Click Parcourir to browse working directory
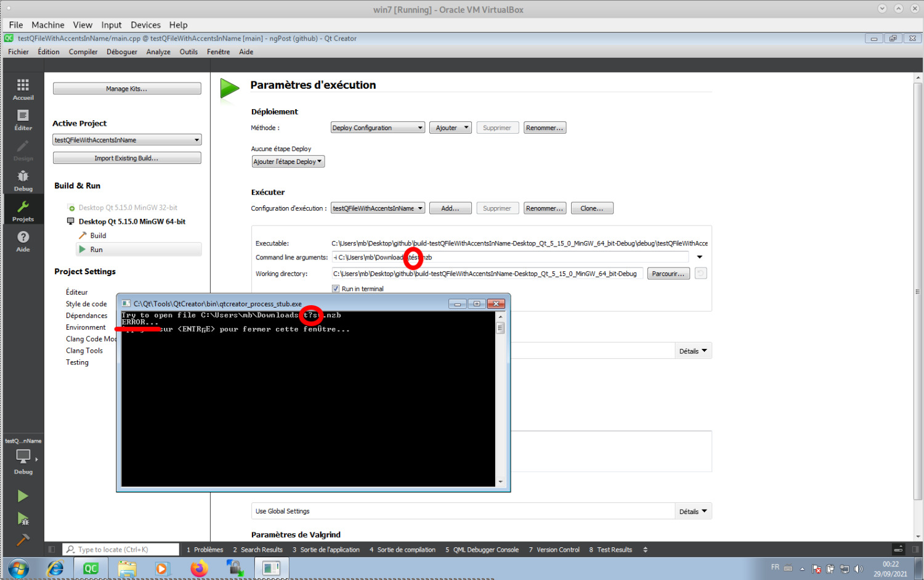This screenshot has height=580, width=924. tap(668, 274)
